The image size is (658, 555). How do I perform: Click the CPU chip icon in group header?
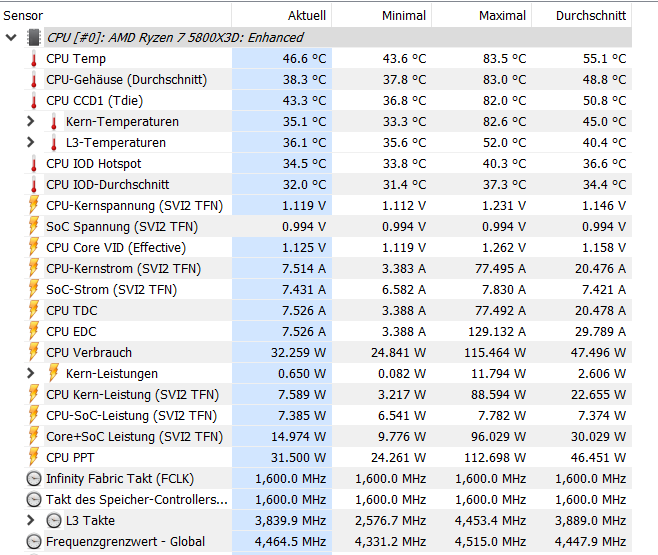click(x=34, y=37)
